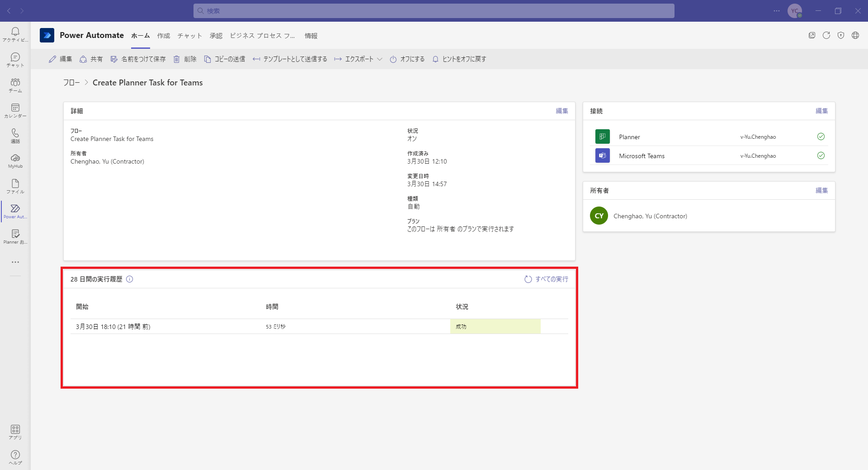
Task: Open the Planner app in the sidebar
Action: 15,236
